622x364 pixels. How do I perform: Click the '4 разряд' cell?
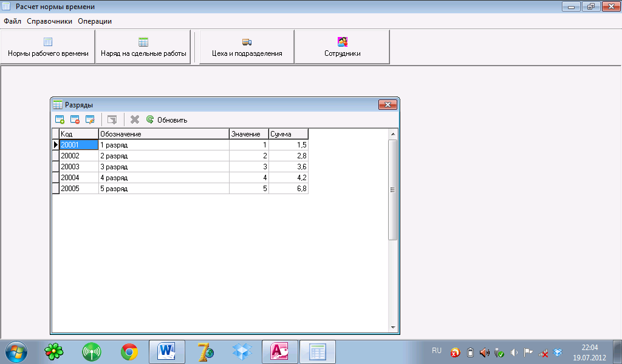coord(164,177)
